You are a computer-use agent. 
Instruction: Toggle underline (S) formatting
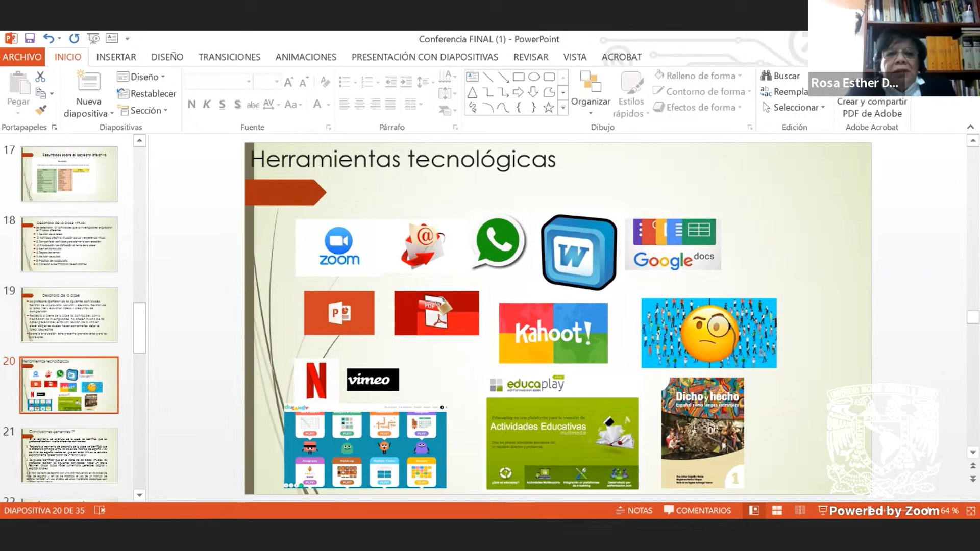point(222,104)
